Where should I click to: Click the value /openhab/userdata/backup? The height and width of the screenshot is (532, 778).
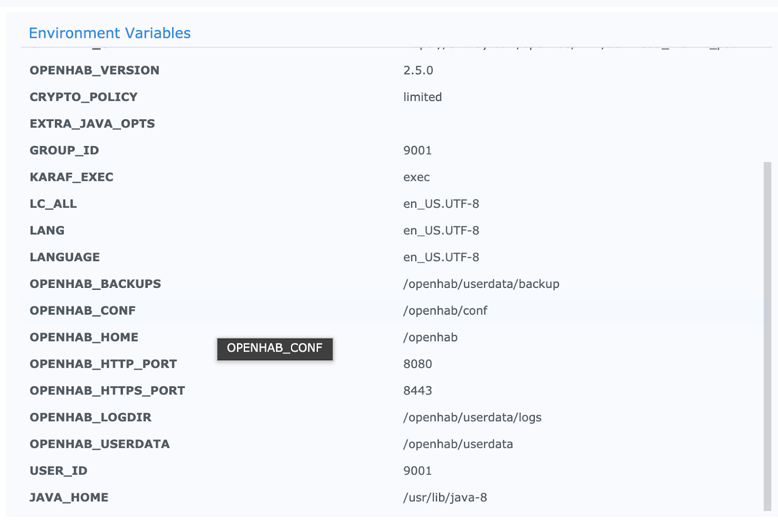pos(481,284)
